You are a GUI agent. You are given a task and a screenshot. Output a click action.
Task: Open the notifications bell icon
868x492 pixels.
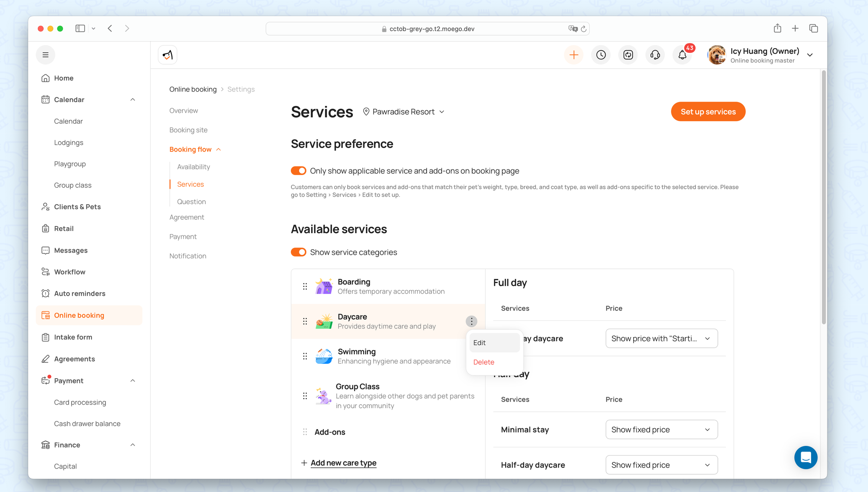pos(682,55)
